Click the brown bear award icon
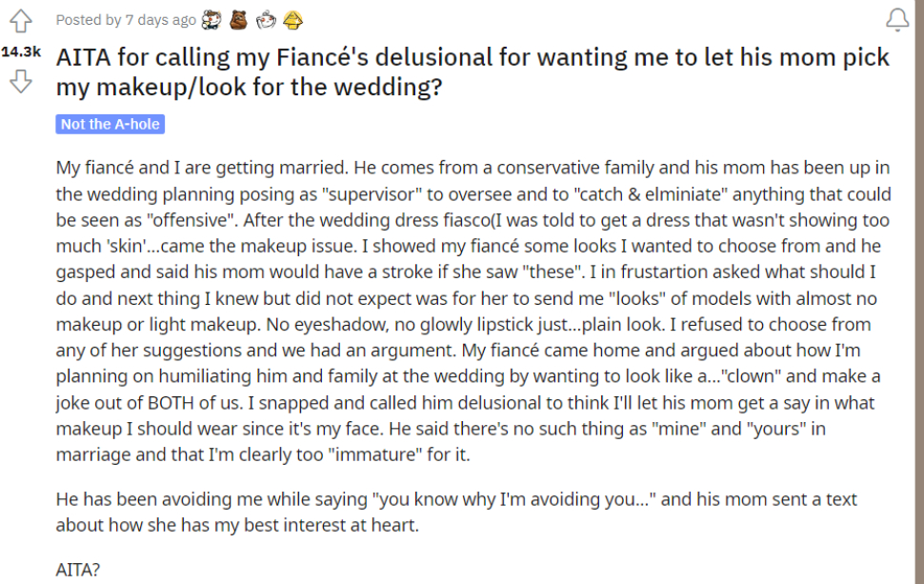The image size is (924, 584). tap(239, 20)
